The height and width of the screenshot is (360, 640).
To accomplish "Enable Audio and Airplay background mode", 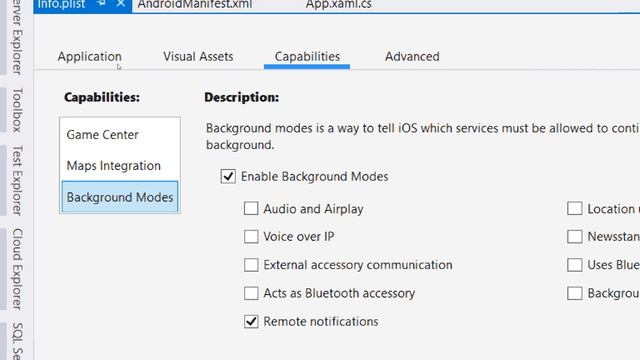I will coord(251,209).
